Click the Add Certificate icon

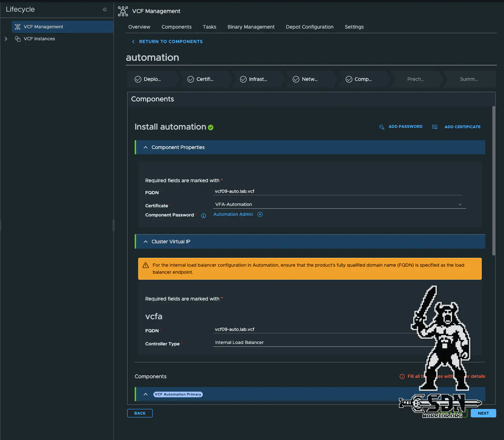point(435,127)
